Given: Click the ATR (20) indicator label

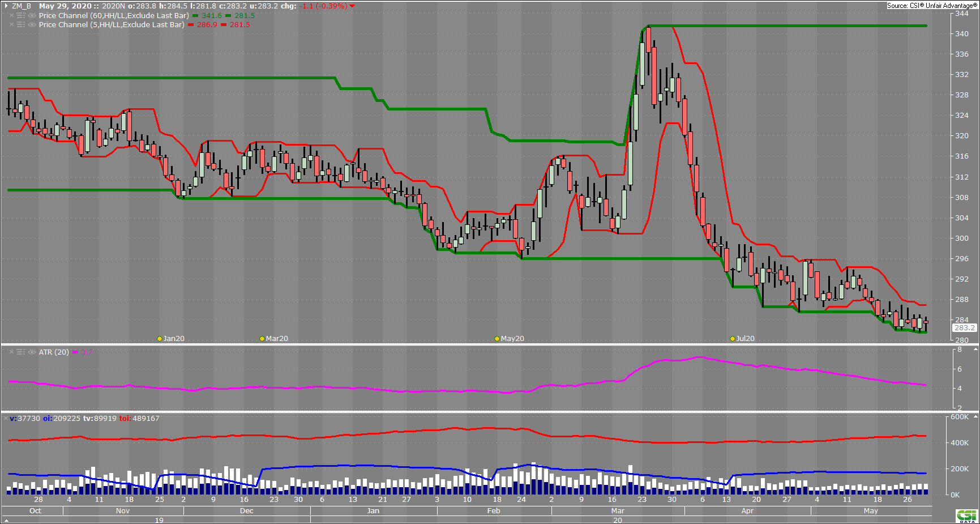Looking at the screenshot, I should 54,352.
